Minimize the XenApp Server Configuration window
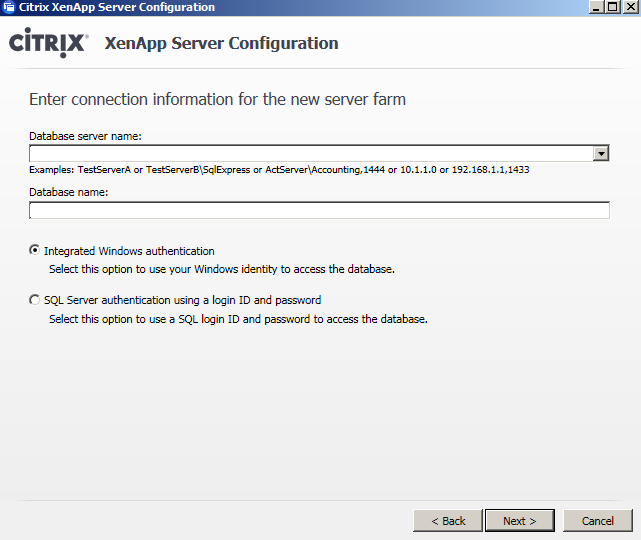 click(596, 7)
